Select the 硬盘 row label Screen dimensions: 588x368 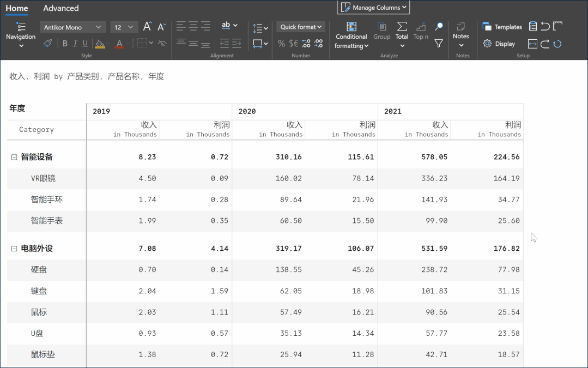coord(39,270)
